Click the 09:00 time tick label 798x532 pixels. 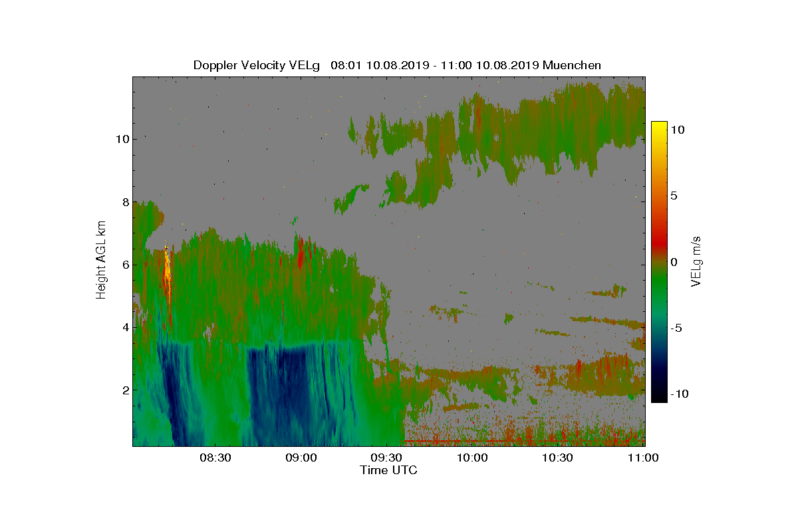[301, 458]
